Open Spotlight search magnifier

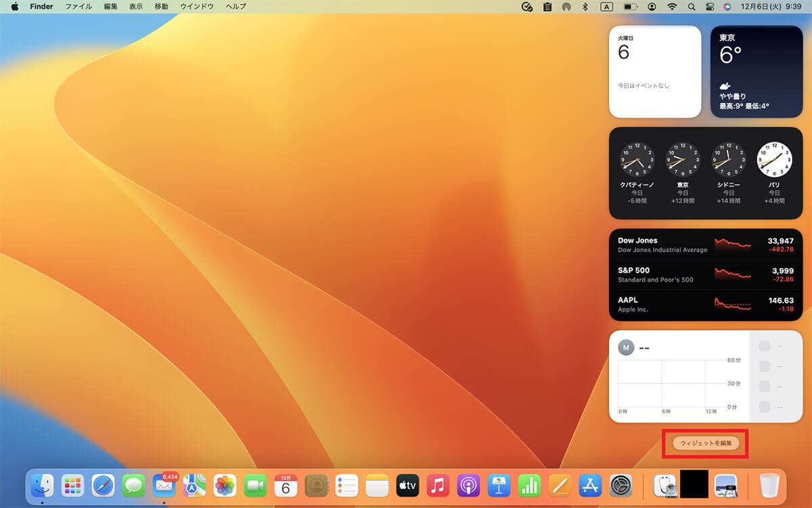pos(692,6)
